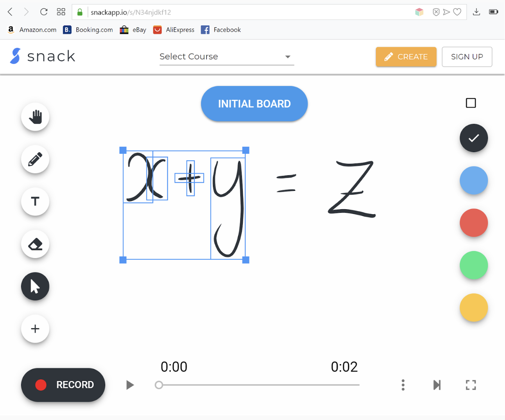Open the Facebook bookmark
The height and width of the screenshot is (420, 505).
221,29
